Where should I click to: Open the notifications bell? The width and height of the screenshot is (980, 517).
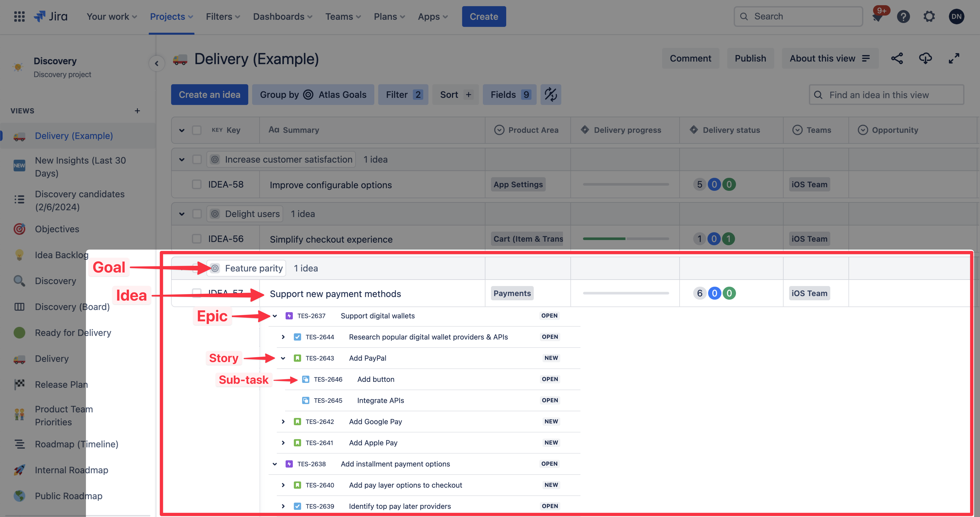tap(878, 17)
